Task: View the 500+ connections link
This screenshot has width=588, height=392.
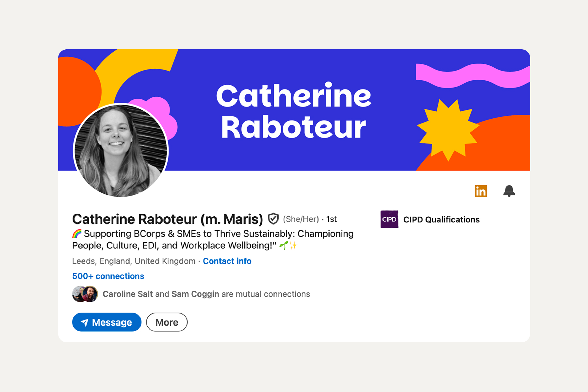Action: click(108, 276)
